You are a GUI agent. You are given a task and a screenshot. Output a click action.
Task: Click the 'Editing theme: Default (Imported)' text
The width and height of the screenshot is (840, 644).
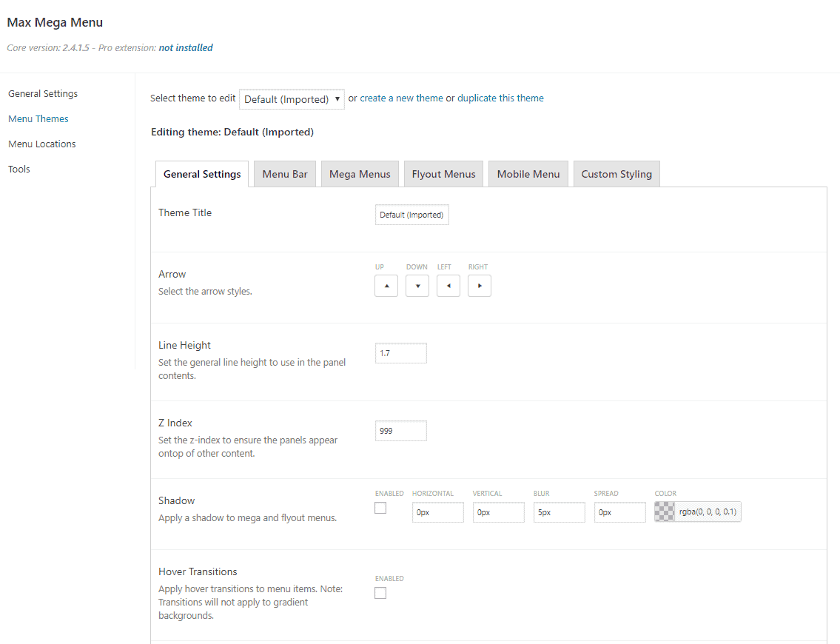click(232, 132)
